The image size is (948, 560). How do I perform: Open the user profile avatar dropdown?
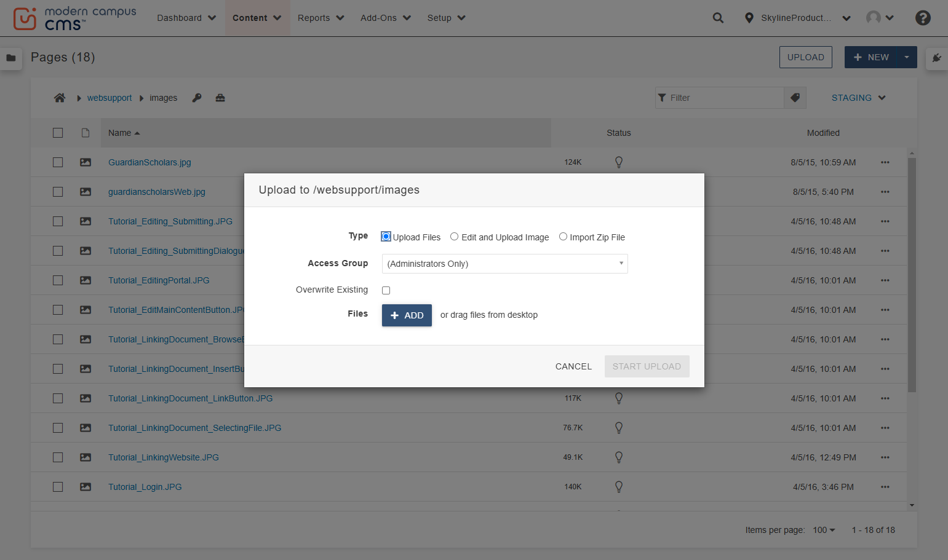pos(880,18)
